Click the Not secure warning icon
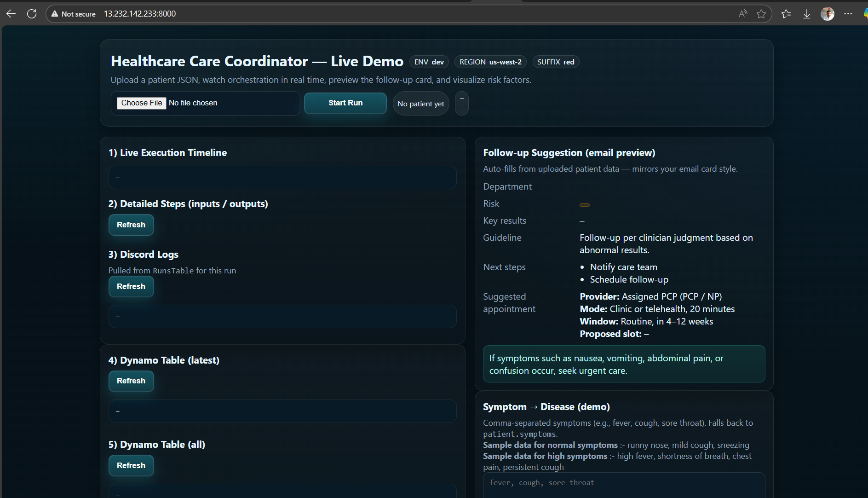Screen dimensions: 868x498 pos(55,14)
